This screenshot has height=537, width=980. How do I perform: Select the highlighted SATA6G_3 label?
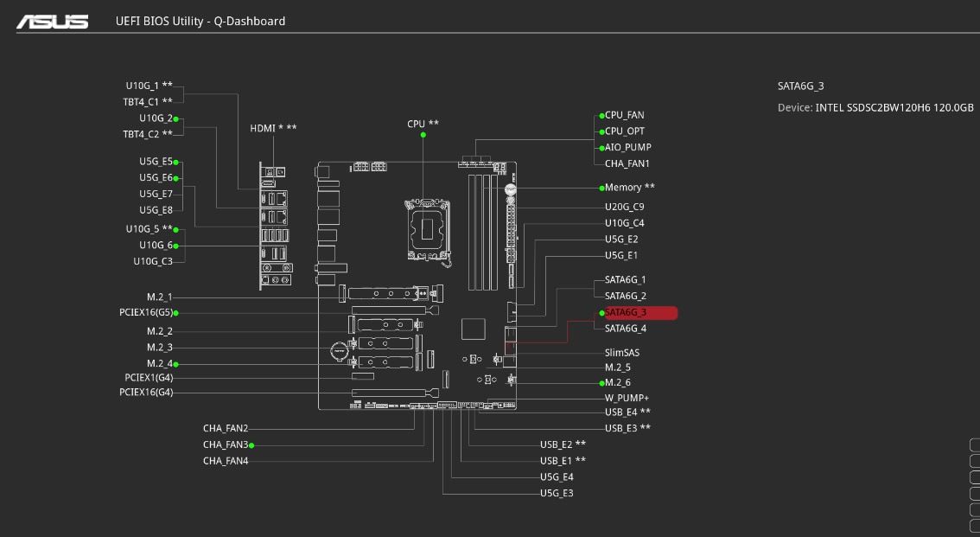[x=626, y=312]
